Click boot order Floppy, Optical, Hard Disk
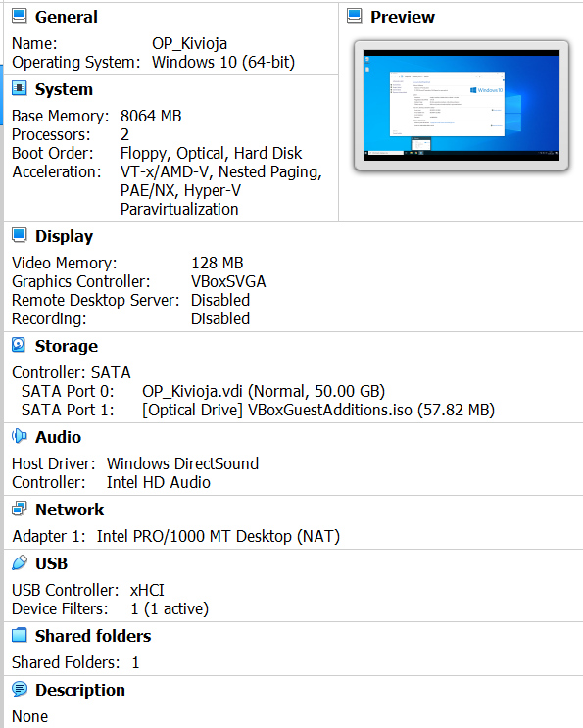The height and width of the screenshot is (728, 583). [x=212, y=153]
